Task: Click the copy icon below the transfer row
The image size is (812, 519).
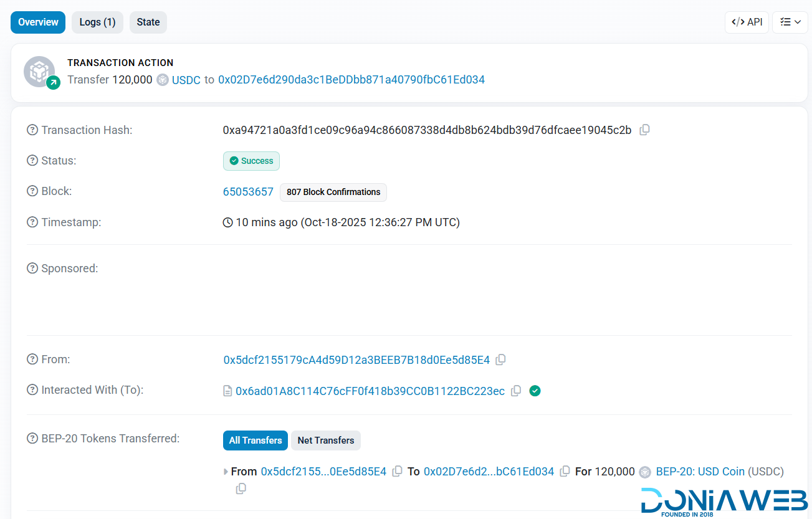Action: coord(241,488)
